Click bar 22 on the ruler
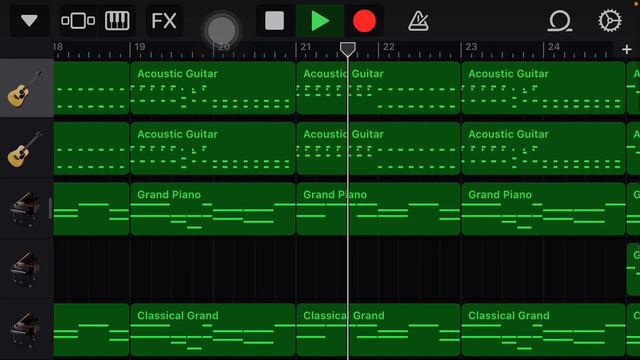This screenshot has height=360, width=640. coord(389,47)
